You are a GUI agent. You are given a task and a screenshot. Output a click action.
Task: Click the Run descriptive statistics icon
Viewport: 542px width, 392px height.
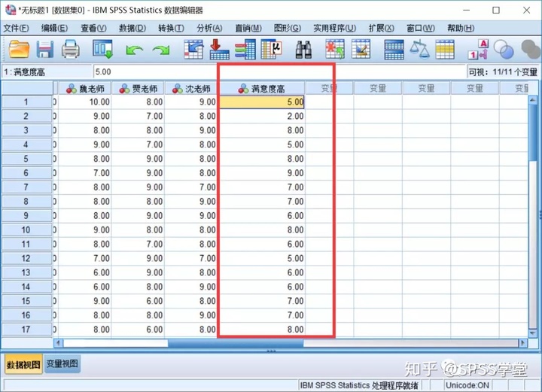pos(272,50)
